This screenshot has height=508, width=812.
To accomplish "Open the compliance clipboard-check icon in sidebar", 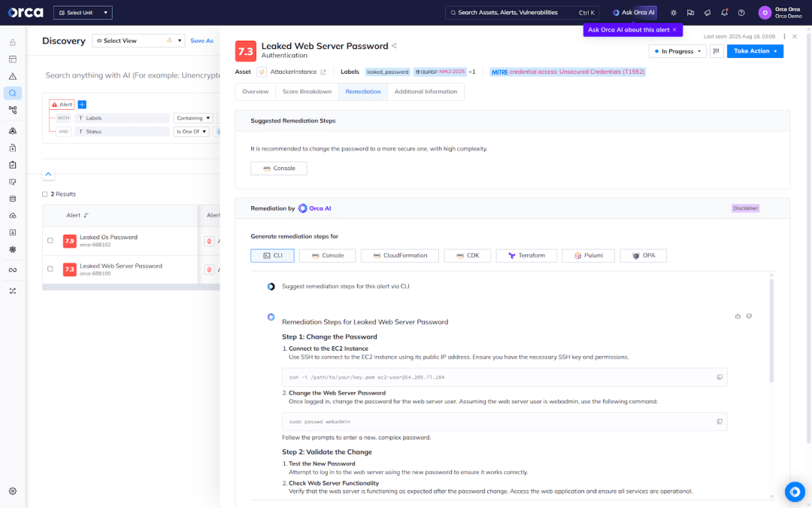I will 13,165.
